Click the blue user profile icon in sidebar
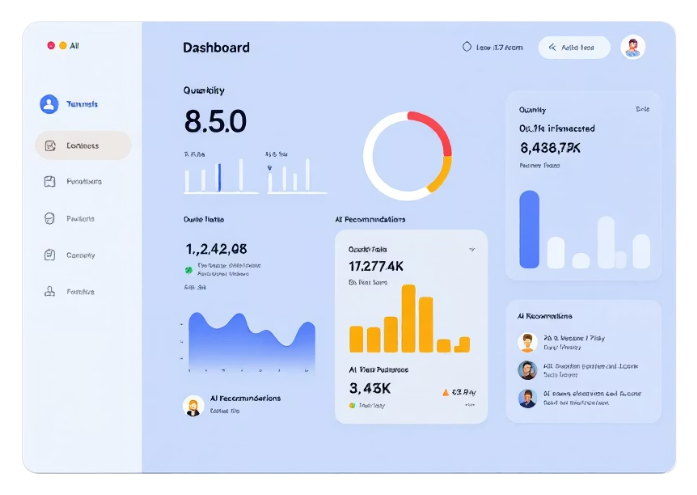This screenshot has height=495, width=697. click(x=49, y=104)
